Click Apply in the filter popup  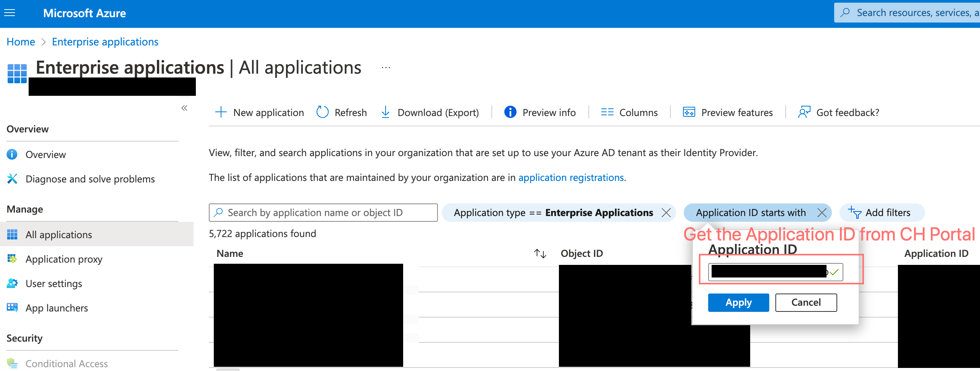738,302
